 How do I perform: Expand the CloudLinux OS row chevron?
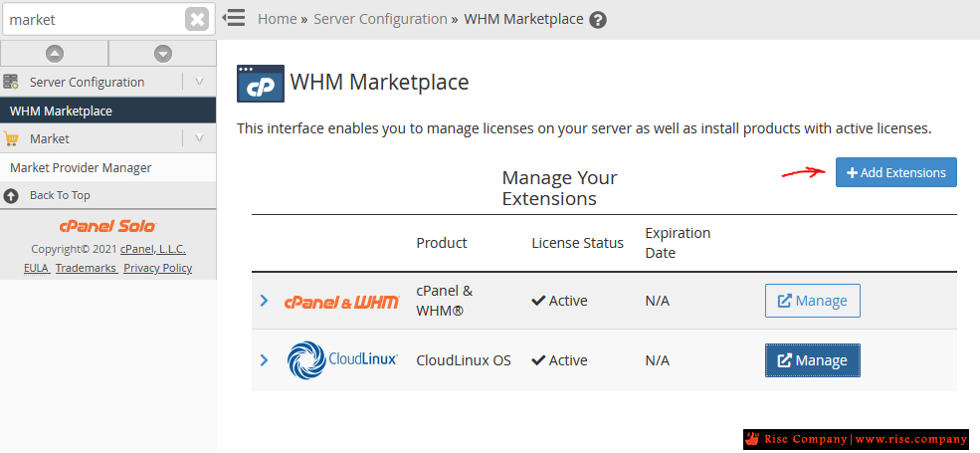click(x=264, y=360)
